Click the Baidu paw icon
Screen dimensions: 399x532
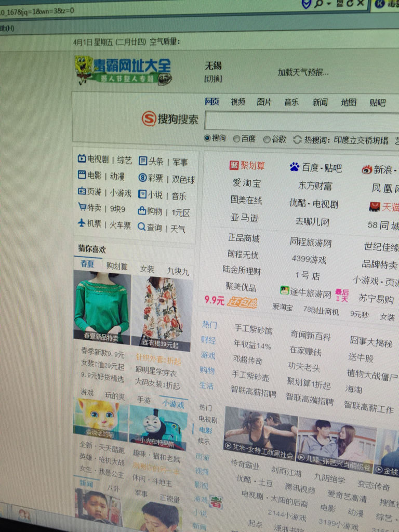point(295,167)
